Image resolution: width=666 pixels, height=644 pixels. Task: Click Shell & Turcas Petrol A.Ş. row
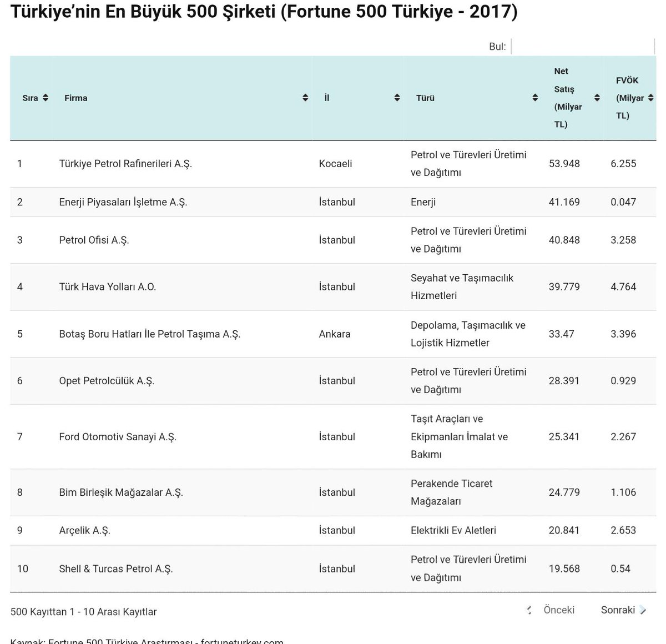(333, 568)
